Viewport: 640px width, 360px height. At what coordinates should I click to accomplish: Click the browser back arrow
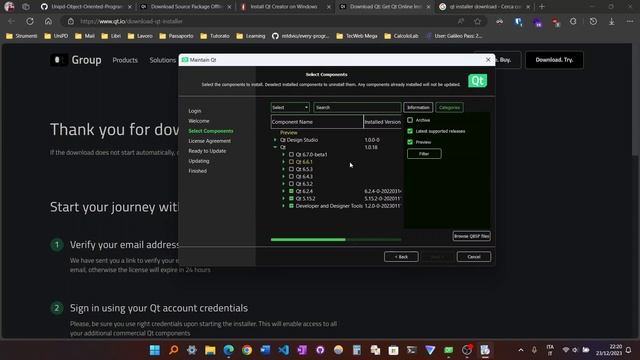point(11,21)
